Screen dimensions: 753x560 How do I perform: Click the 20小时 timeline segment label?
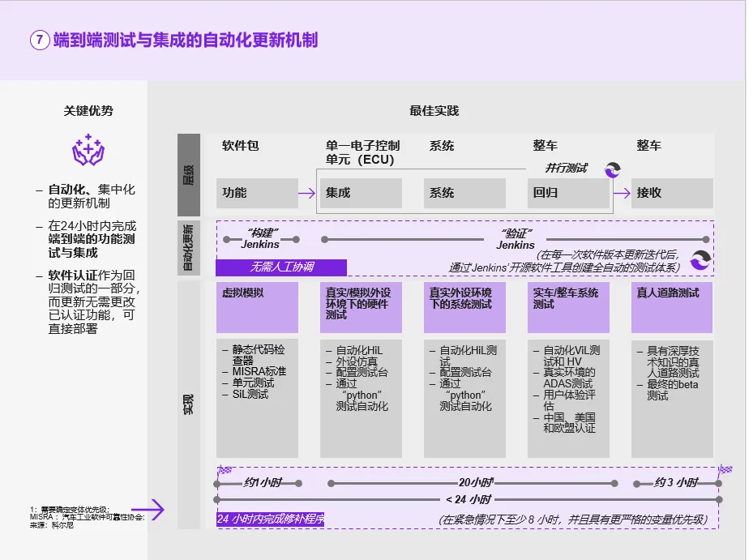(x=476, y=482)
